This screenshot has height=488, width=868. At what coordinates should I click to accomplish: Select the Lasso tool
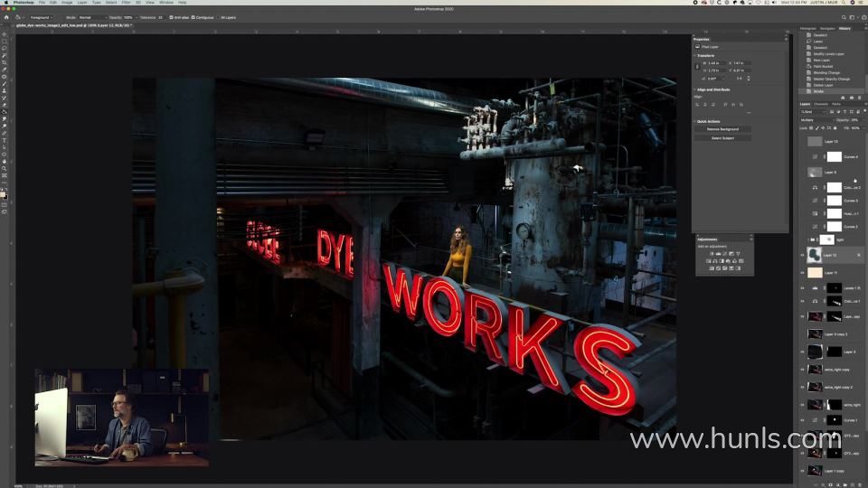click(x=5, y=49)
